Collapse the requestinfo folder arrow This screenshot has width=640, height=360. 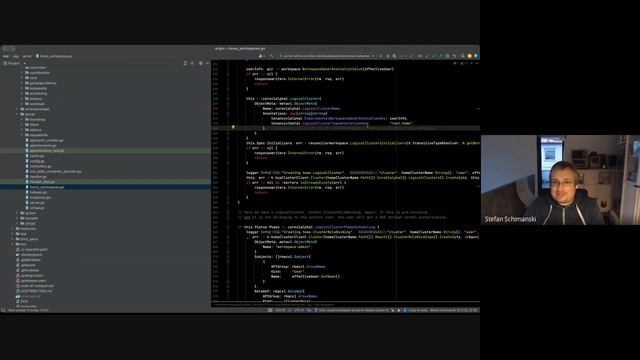[22, 135]
